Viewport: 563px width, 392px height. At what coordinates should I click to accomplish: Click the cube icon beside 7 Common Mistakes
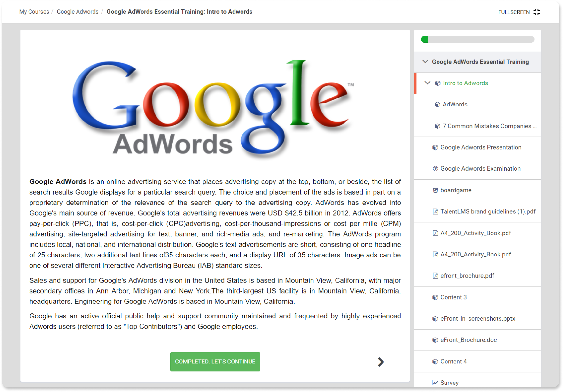click(x=437, y=126)
